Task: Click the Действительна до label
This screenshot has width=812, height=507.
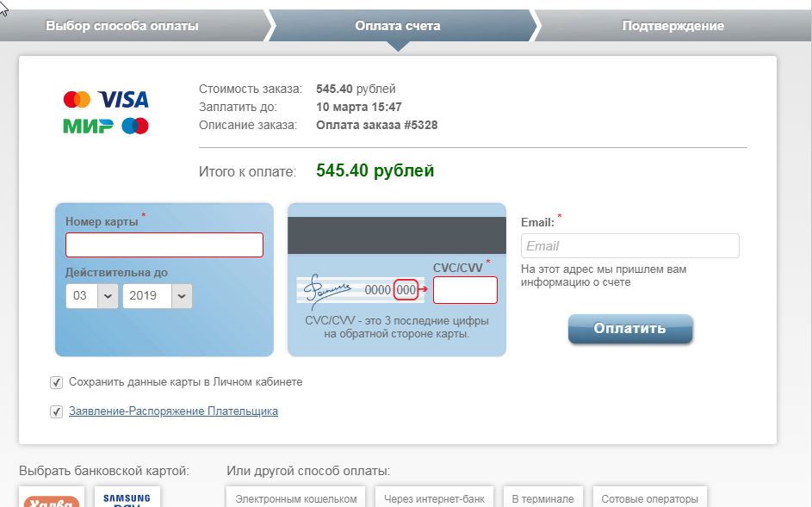Action: [116, 272]
